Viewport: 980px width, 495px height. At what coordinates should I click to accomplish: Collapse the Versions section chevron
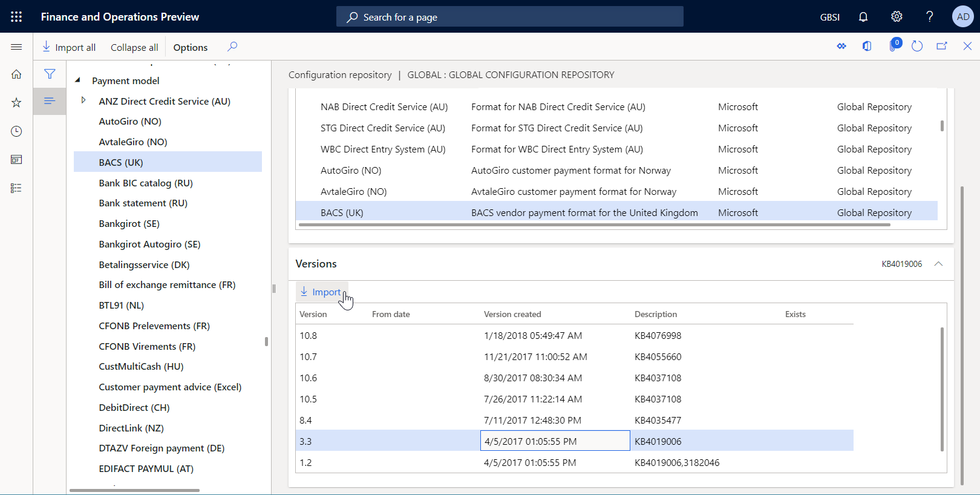[938, 264]
